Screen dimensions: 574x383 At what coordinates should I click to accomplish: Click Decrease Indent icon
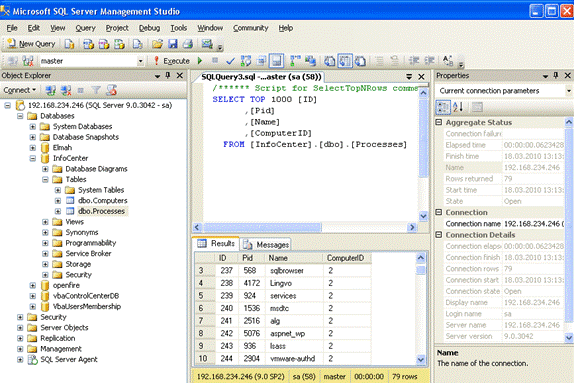(x=414, y=61)
